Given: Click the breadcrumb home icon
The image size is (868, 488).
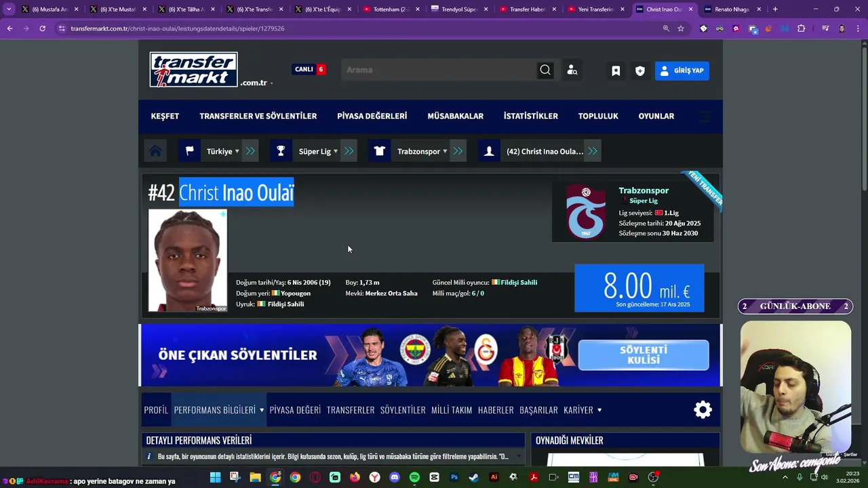Looking at the screenshot, I should click(x=155, y=151).
